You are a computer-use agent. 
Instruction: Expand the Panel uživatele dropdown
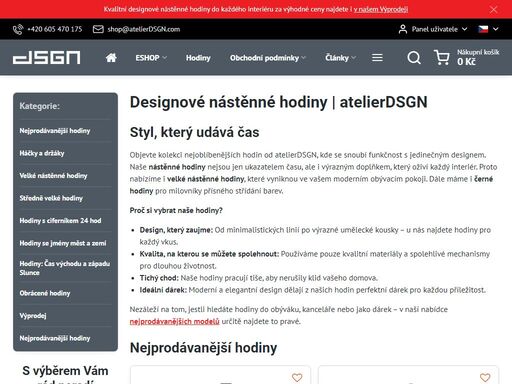point(439,29)
